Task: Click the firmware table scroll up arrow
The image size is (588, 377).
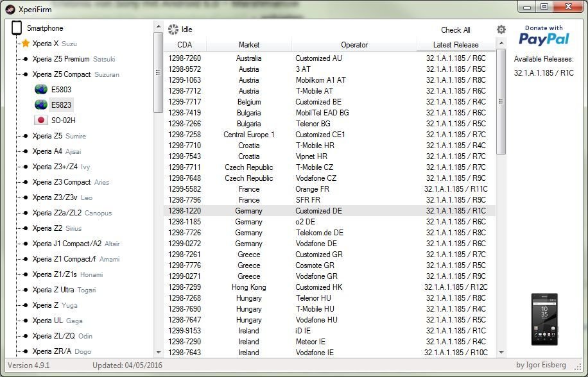Action: coord(501,44)
